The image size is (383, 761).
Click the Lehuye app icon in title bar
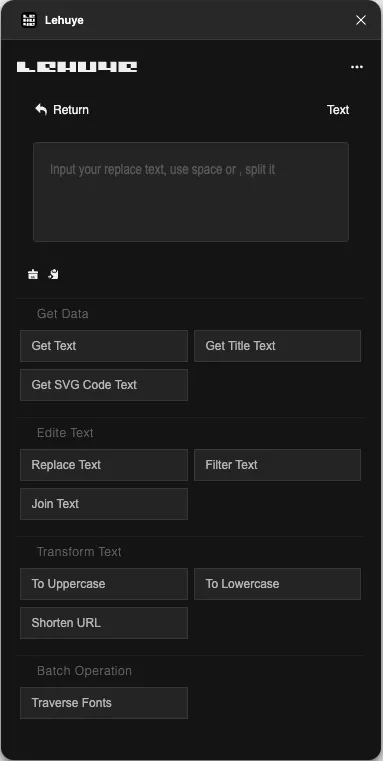[29, 20]
